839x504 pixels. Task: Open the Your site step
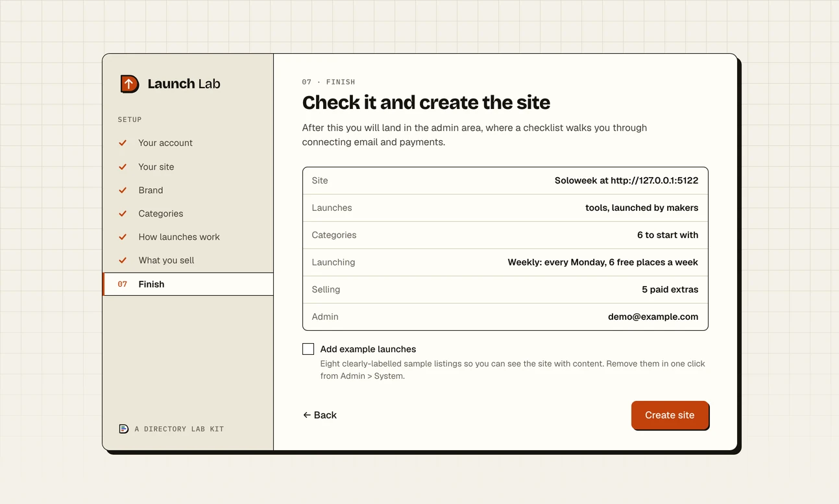[x=188, y=167]
